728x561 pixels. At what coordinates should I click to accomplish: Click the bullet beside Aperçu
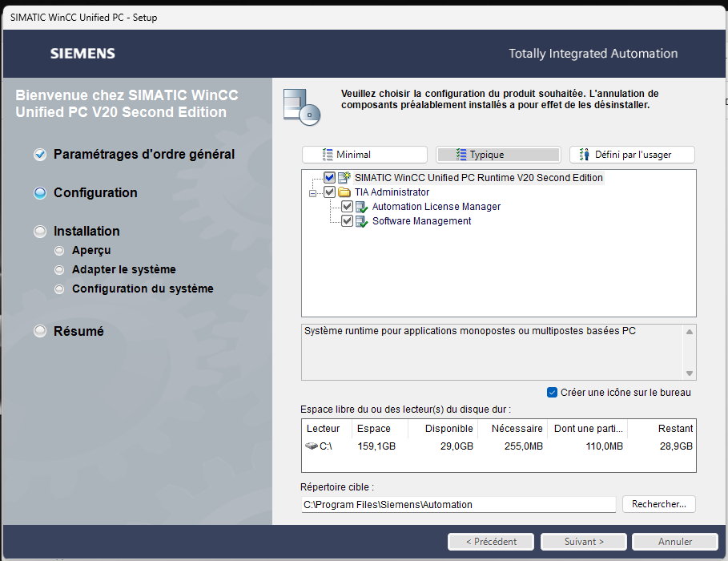point(59,251)
